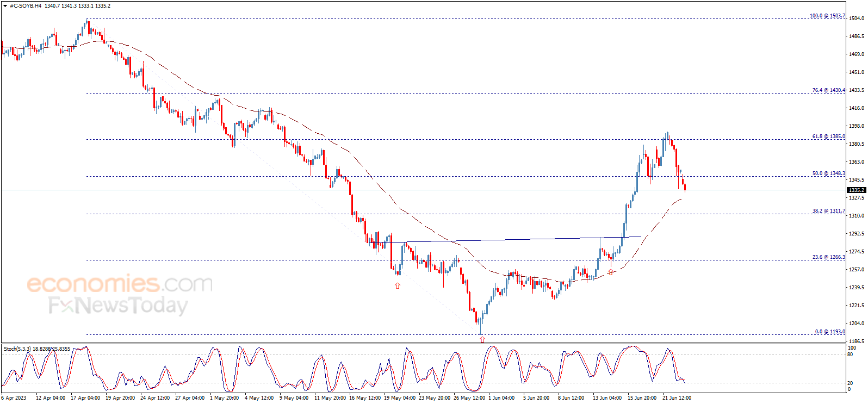Click the 1504.0 price axis value

857,18
